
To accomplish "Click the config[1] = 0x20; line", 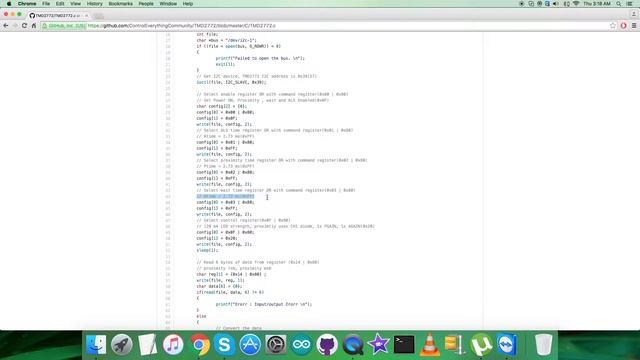I will pos(217,238).
